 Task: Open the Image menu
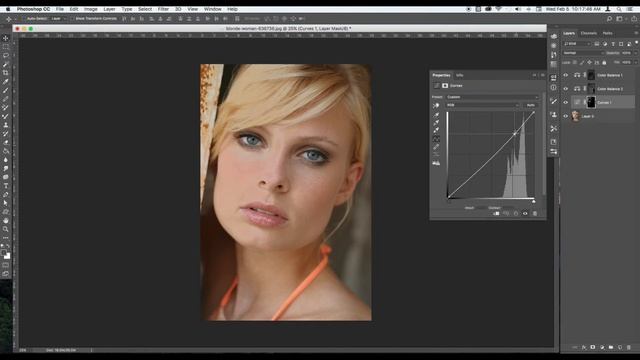[91, 9]
